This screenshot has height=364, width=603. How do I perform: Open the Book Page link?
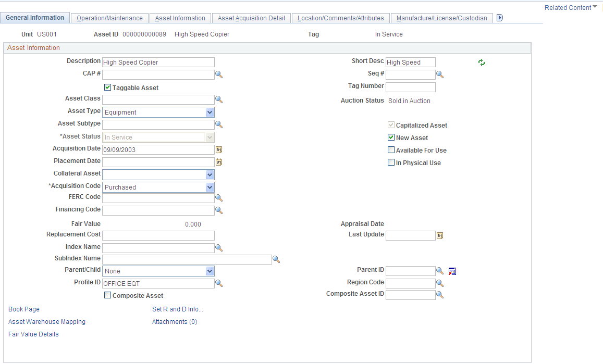tap(24, 309)
